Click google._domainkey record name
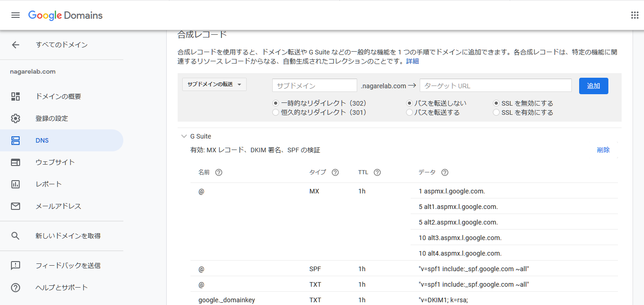Image resolution: width=644 pixels, height=305 pixels. click(227, 300)
